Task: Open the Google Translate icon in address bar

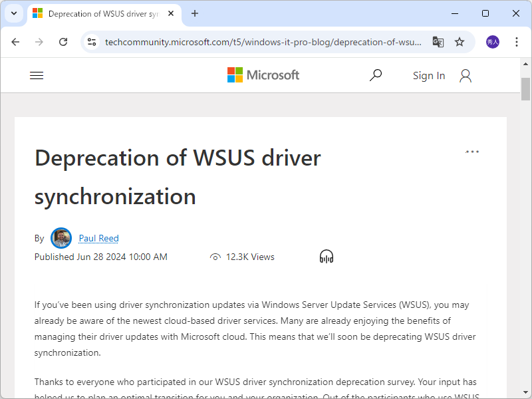Action: click(x=438, y=41)
